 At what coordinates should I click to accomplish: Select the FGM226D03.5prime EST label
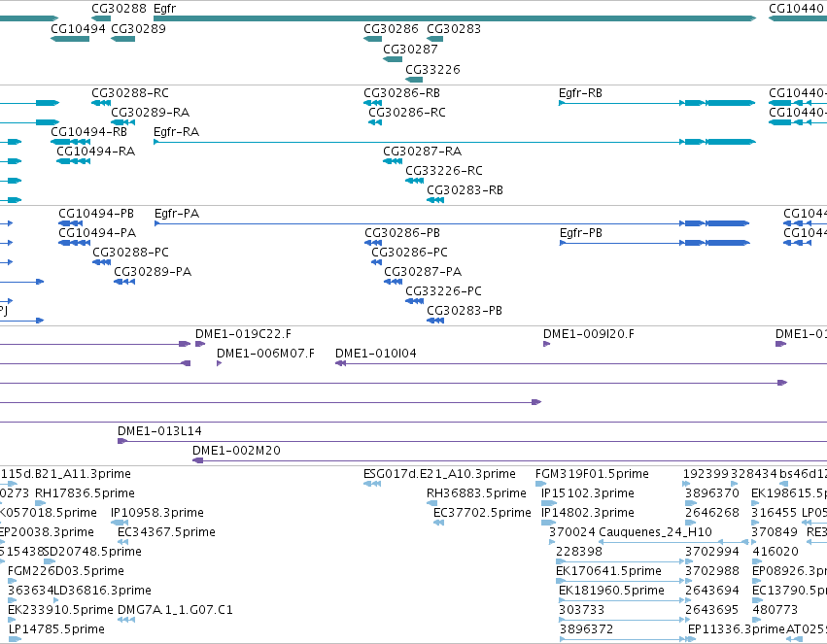pyautogui.click(x=66, y=571)
